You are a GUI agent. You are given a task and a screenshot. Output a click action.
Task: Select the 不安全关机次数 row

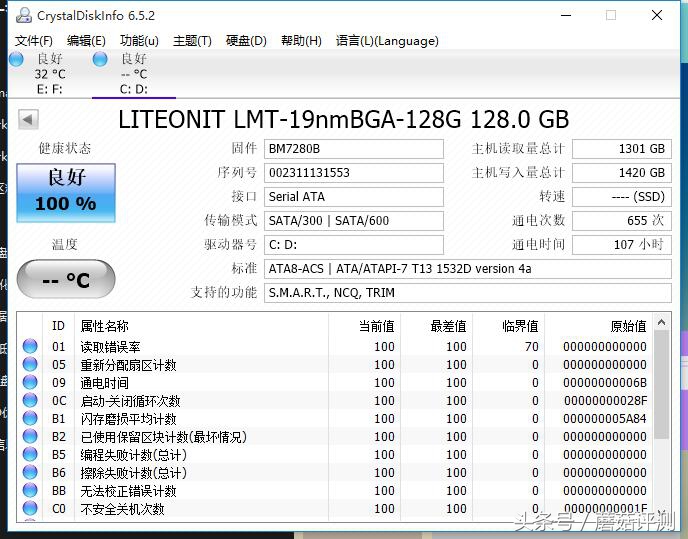[x=335, y=508]
